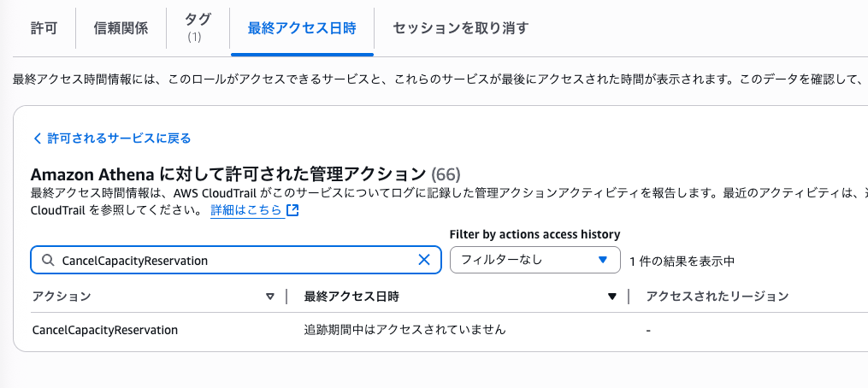Click the アクション column header
The width and height of the screenshot is (868, 388).
[x=62, y=297]
